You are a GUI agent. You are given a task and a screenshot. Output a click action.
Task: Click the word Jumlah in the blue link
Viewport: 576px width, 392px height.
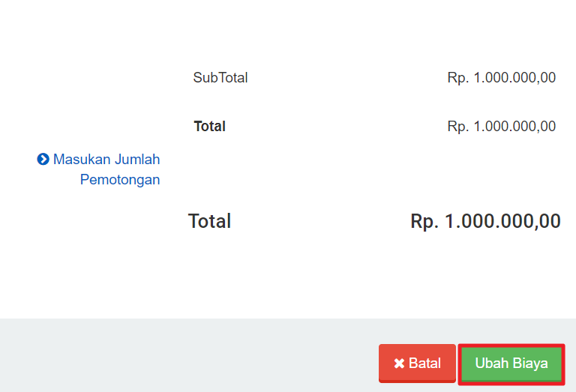tap(137, 160)
